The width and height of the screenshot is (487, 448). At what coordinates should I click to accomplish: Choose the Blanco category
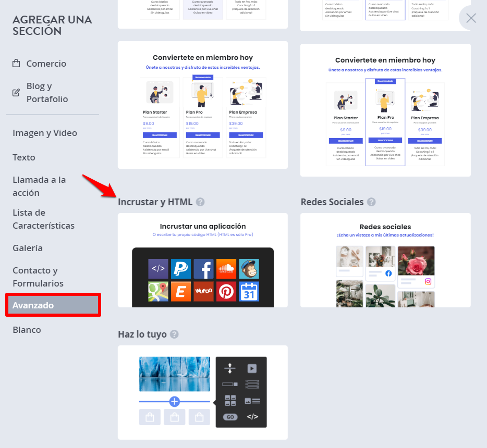(27, 330)
